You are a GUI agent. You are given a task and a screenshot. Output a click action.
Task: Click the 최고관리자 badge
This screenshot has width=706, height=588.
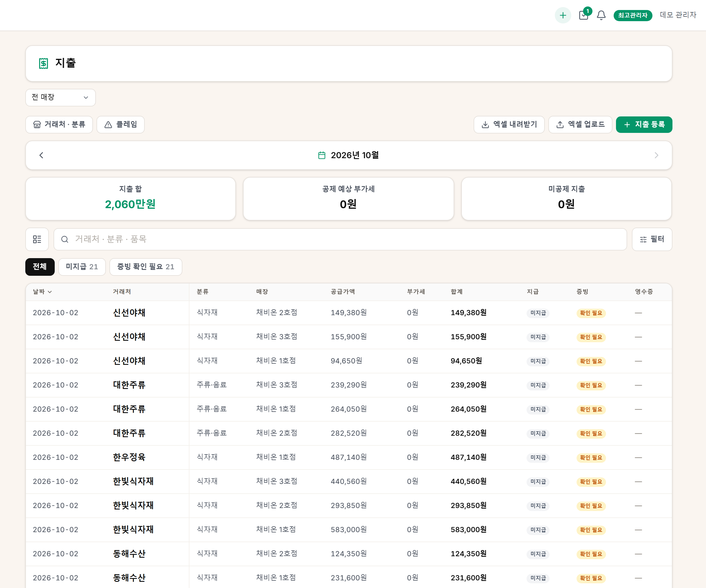(633, 16)
